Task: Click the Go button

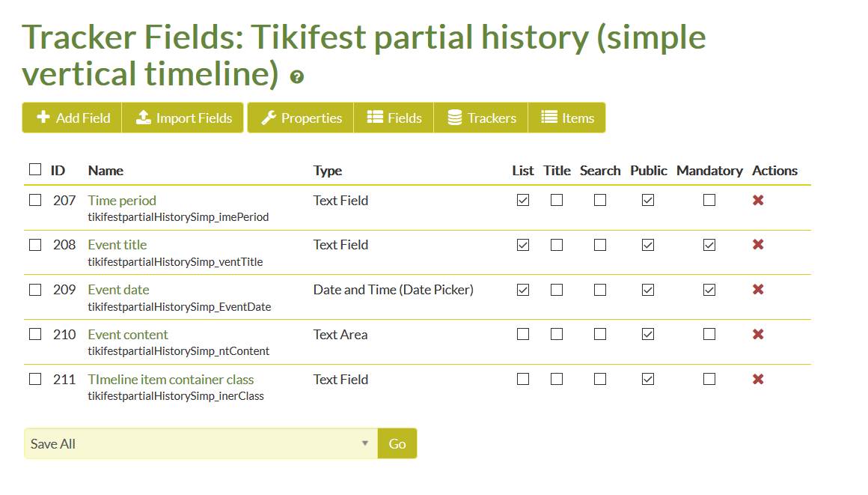Action: click(397, 443)
